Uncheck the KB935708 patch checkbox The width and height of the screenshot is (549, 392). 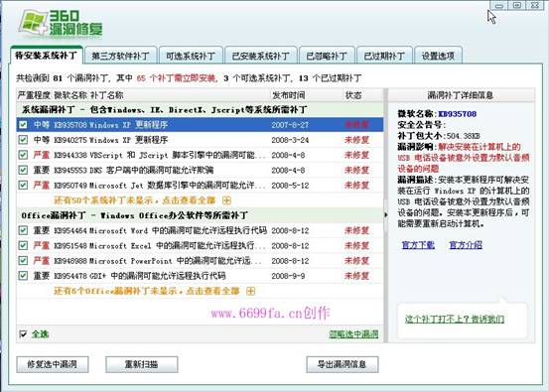point(23,125)
